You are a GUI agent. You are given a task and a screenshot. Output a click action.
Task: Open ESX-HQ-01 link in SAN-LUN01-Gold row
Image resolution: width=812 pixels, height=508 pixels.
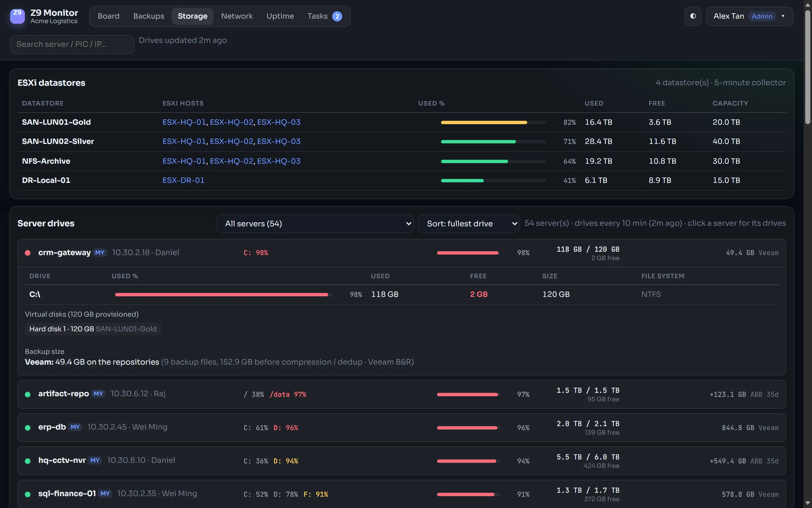[x=184, y=122]
